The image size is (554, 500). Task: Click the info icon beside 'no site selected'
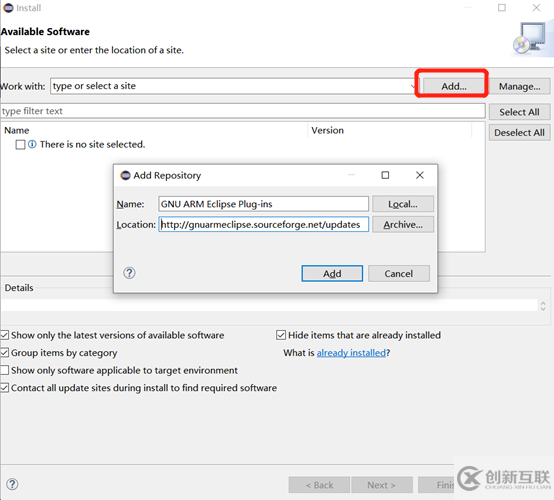coord(32,144)
